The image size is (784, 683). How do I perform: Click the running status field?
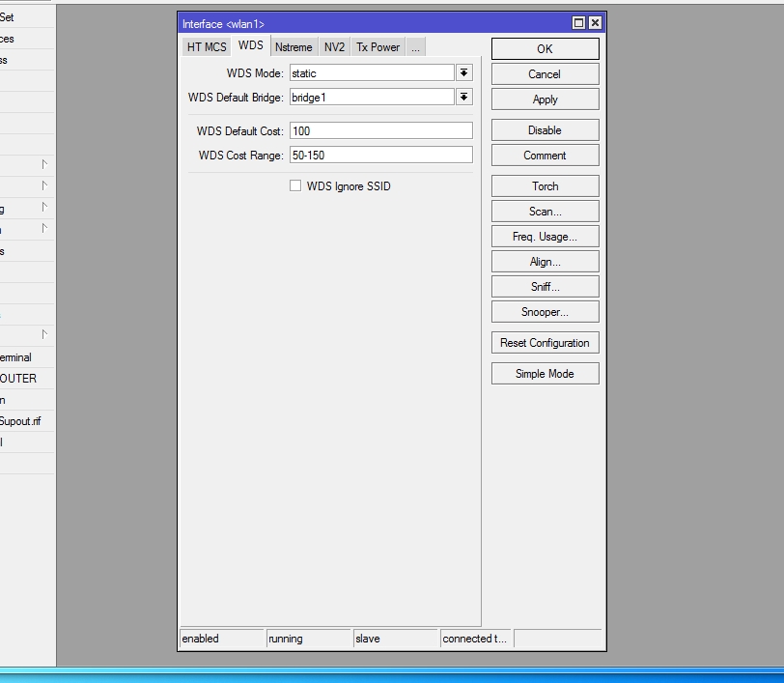(x=309, y=639)
